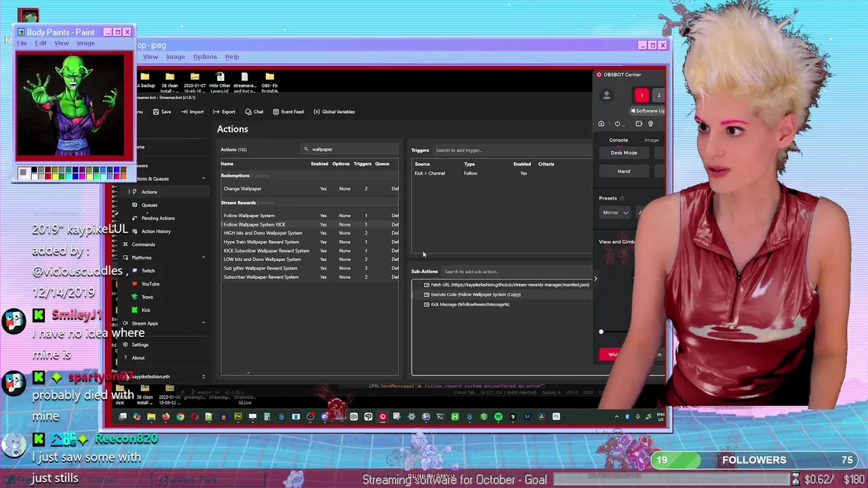The image size is (868, 488).
Task: Click the Presets info icon
Action: 622,198
